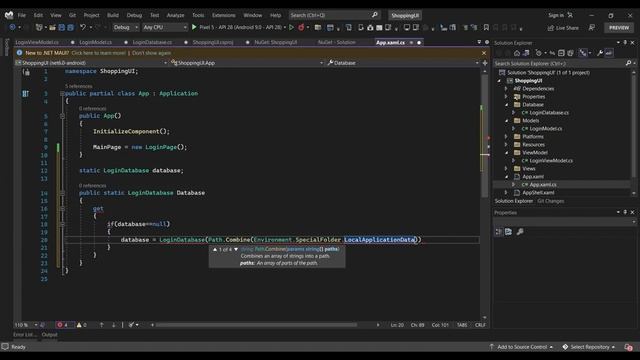This screenshot has width=640, height=360.
Task: Toggle Preview Selected Items in Solution Explorer
Action: (x=609, y=53)
